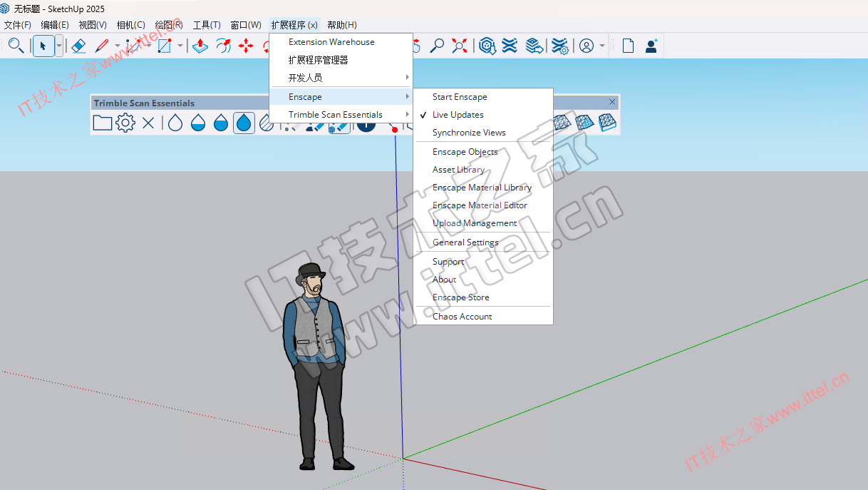Image resolution: width=868 pixels, height=490 pixels.
Task: Open the 相机(C) menu
Action: pos(130,25)
